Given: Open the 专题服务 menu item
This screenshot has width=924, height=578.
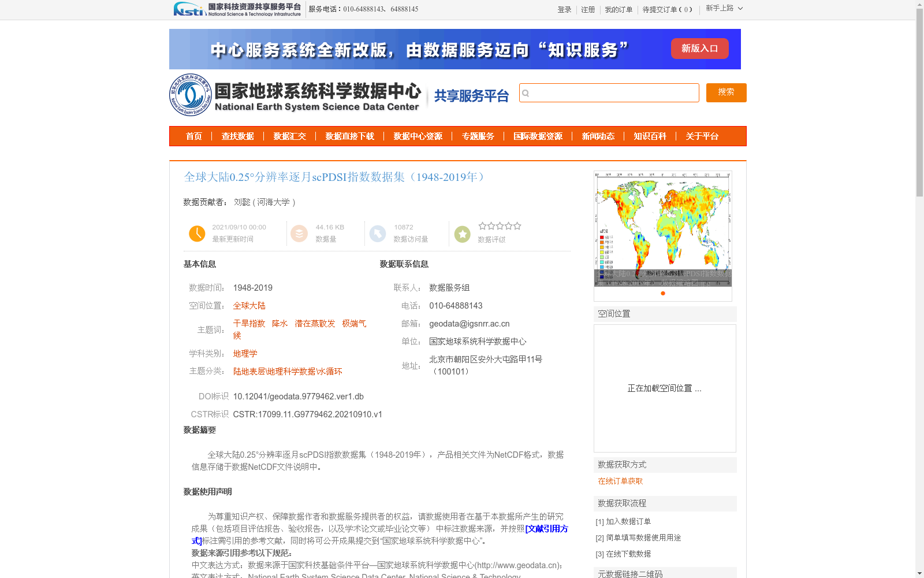Looking at the screenshot, I should point(478,136).
